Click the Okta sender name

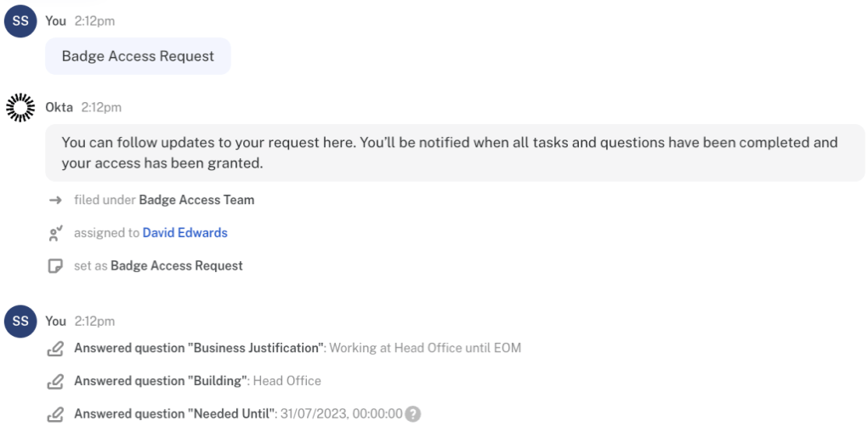(x=59, y=108)
